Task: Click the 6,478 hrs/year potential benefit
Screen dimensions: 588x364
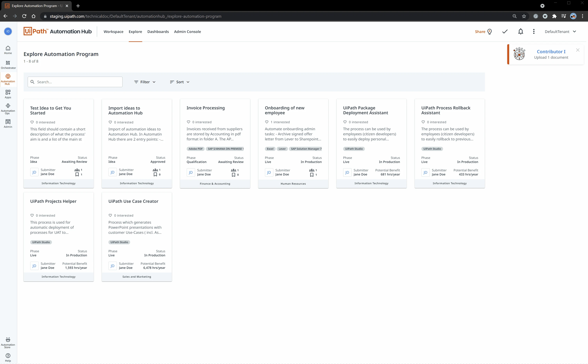Action: [x=154, y=268]
